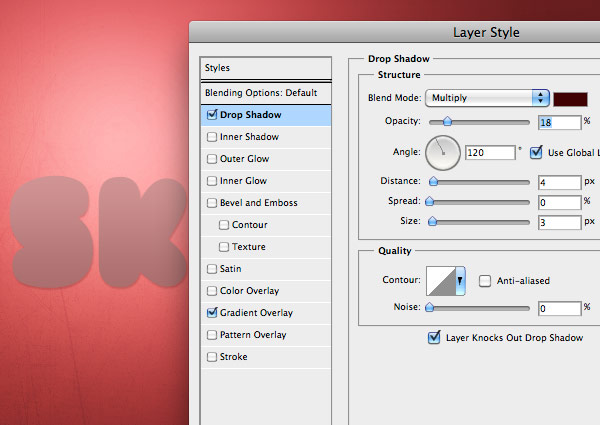The height and width of the screenshot is (425, 600).
Task: Click the Distance value input field
Action: [558, 183]
